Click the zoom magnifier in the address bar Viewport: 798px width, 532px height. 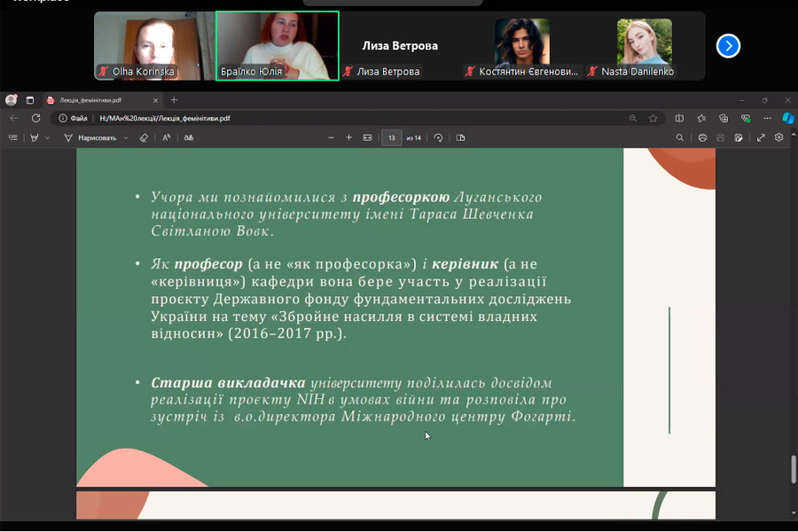(632, 118)
